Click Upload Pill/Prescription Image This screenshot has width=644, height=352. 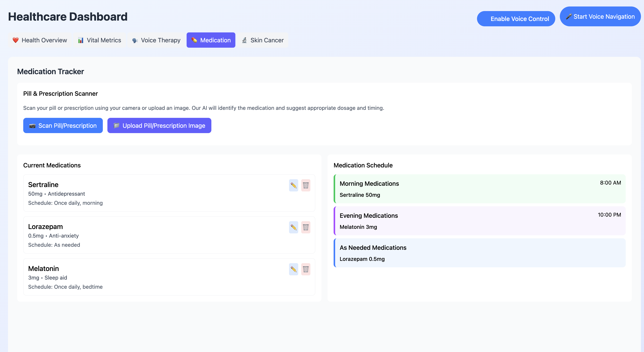click(159, 125)
